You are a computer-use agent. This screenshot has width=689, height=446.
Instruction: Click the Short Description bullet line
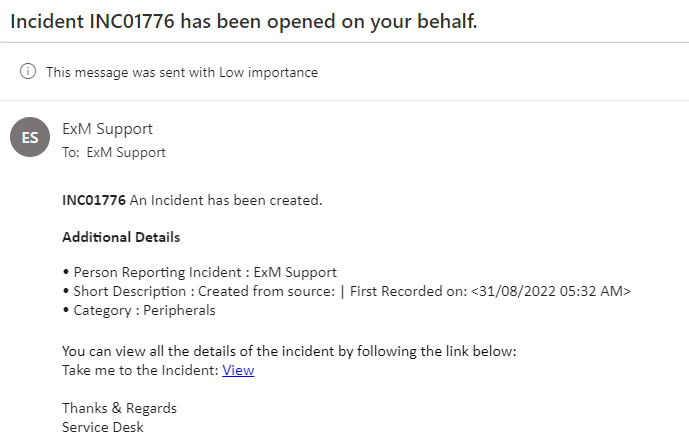[347, 291]
